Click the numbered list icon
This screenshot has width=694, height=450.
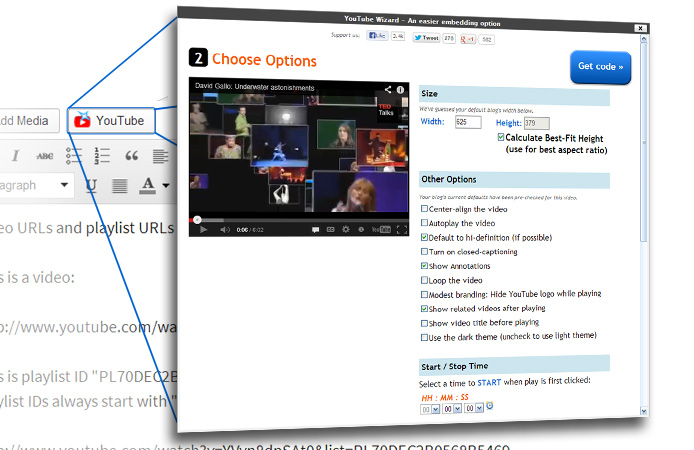[102, 156]
